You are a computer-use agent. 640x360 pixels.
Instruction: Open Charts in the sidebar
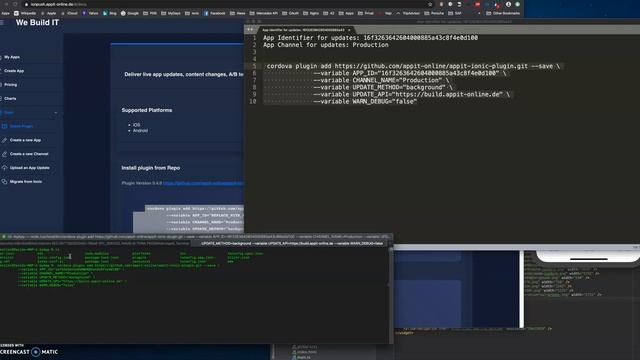point(10,99)
